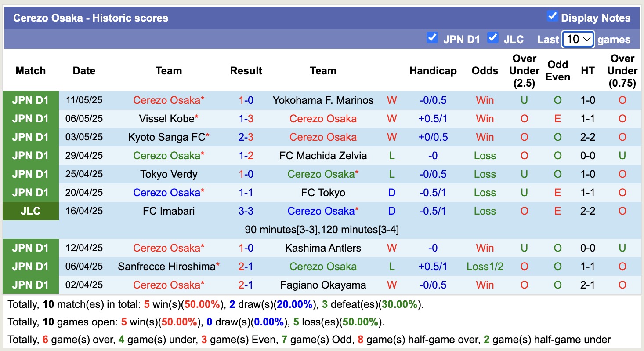Toggle off the JLC competition checkbox
The width and height of the screenshot is (644, 351).
(493, 39)
